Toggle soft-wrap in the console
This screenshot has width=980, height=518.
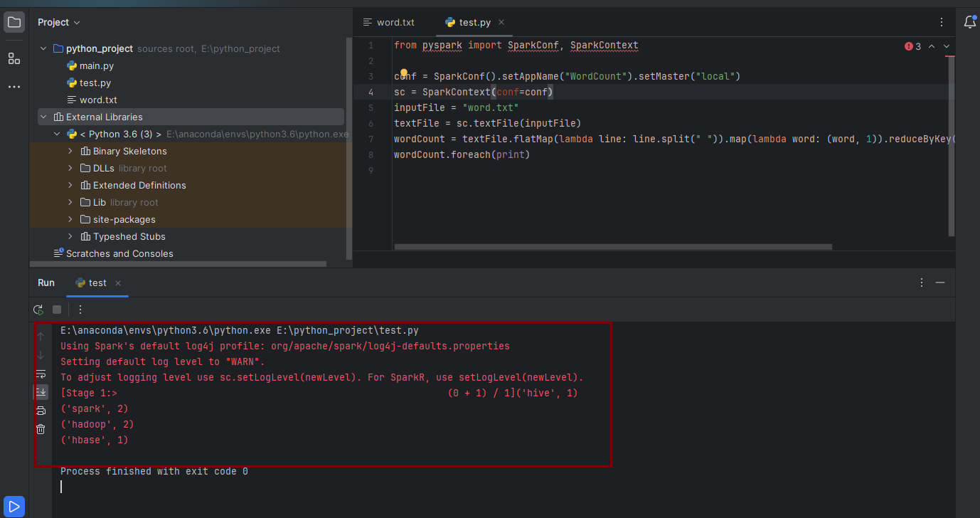pyautogui.click(x=41, y=374)
